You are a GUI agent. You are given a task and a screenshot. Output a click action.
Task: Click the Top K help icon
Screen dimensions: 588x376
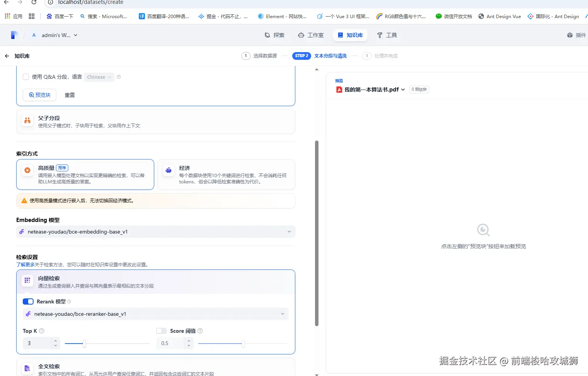point(42,331)
